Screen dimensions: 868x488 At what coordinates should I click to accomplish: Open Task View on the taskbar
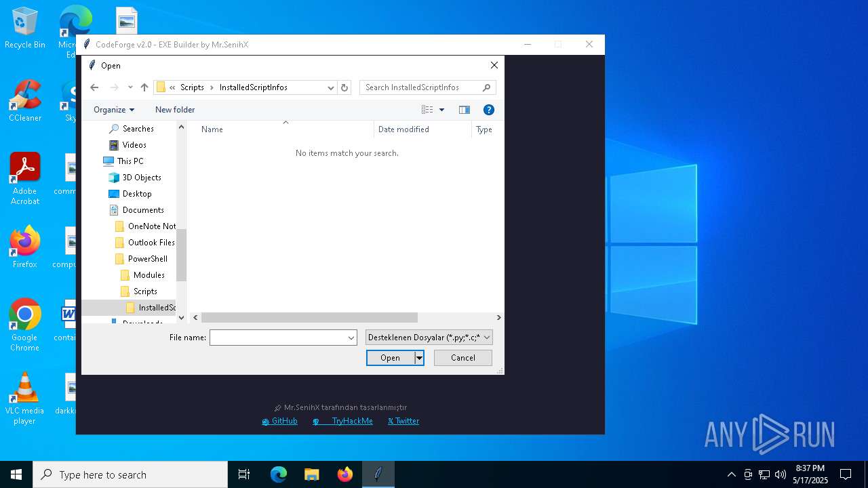coord(244,474)
